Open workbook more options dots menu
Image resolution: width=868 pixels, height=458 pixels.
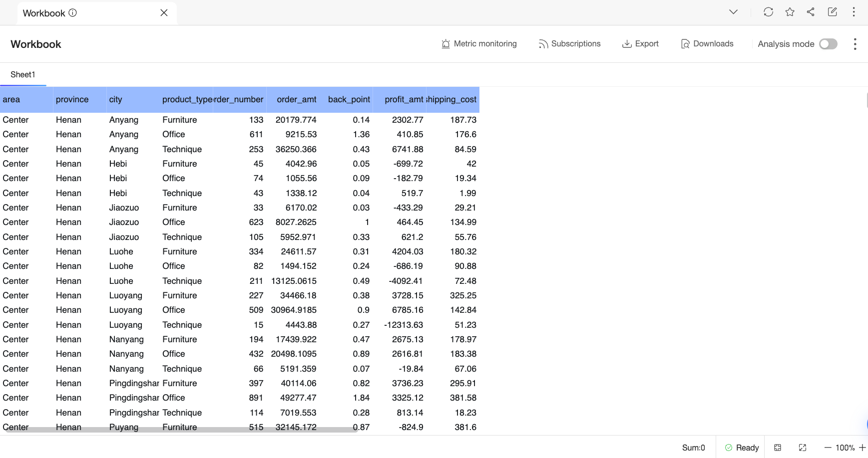point(855,44)
